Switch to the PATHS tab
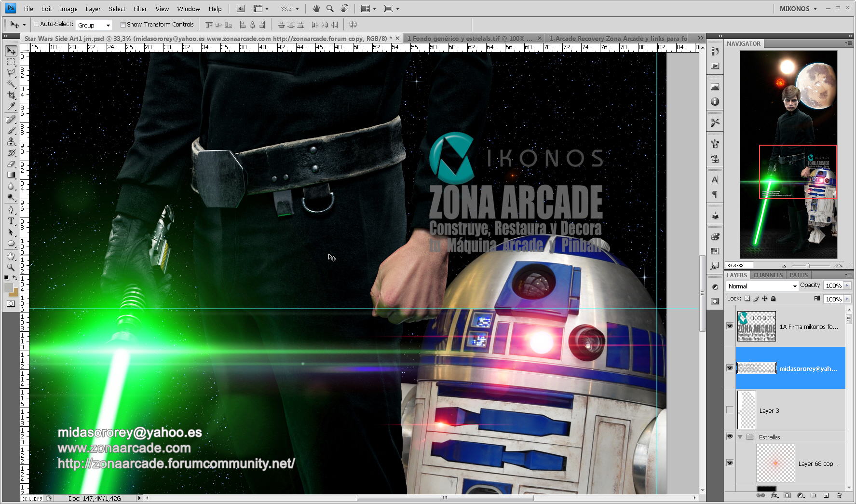Screen dimensions: 856x504 (799, 275)
